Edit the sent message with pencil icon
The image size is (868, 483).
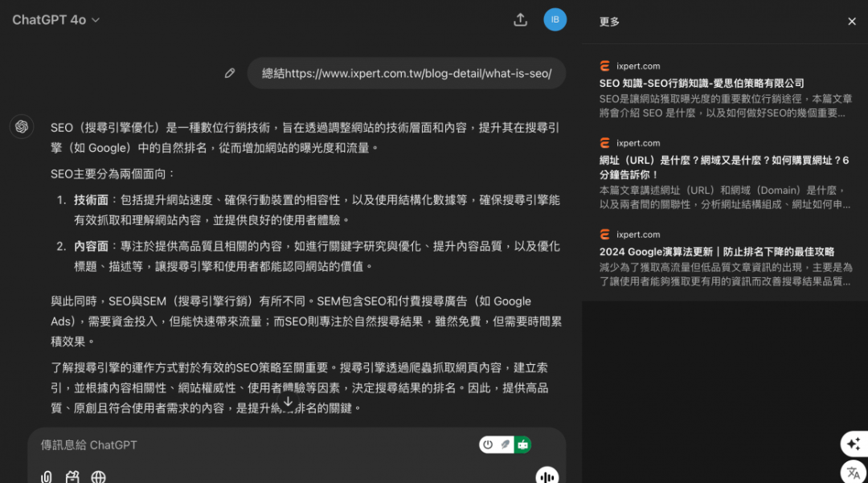click(230, 73)
